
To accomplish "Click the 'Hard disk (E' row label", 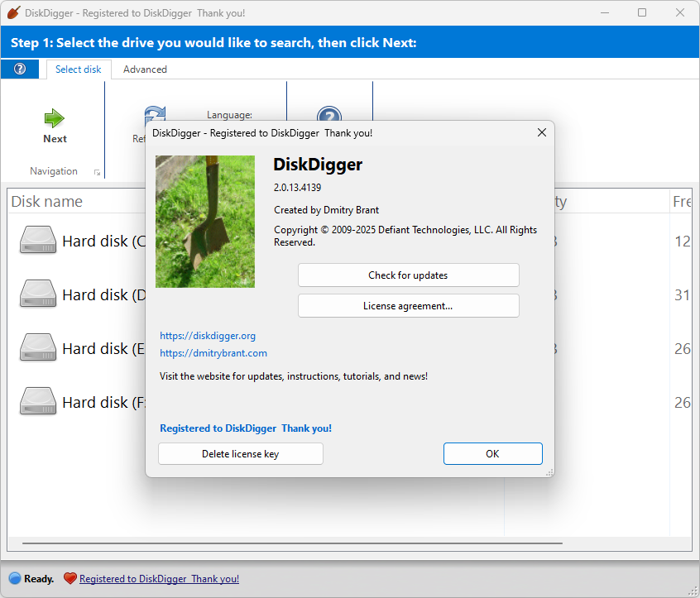I will click(x=103, y=349).
